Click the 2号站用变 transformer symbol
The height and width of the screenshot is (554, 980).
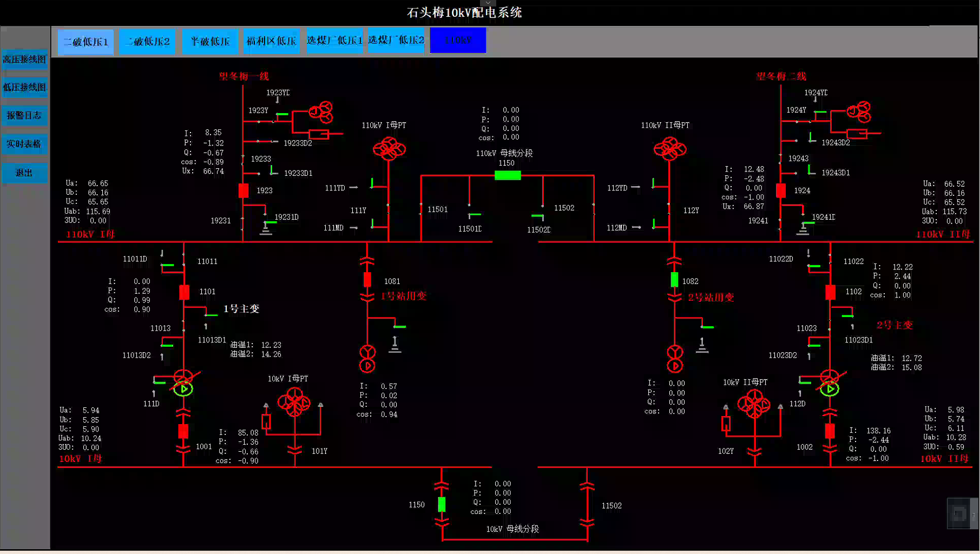[x=675, y=359]
